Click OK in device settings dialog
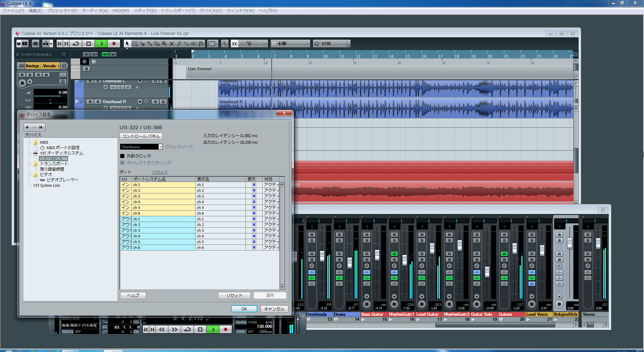Screen dimensions: 644x352 click(x=244, y=309)
